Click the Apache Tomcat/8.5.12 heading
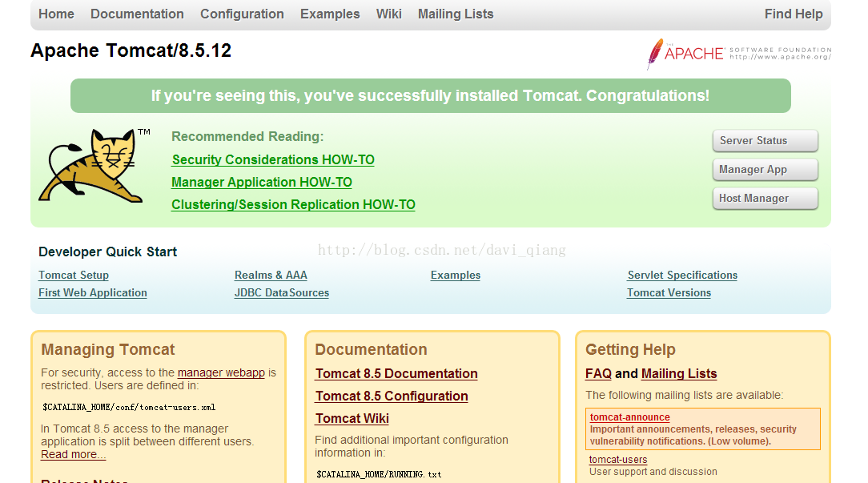This screenshot has height=483, width=868. pyautogui.click(x=131, y=50)
